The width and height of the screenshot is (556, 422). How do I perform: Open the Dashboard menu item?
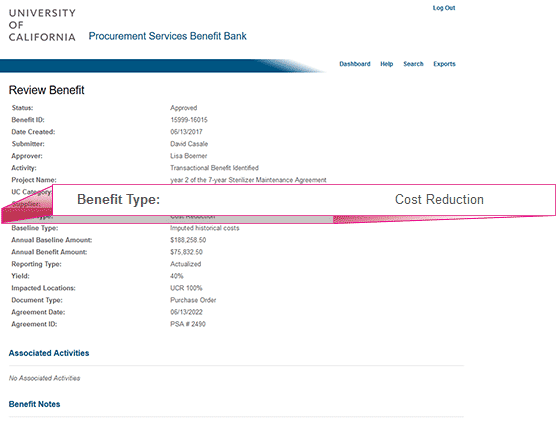(355, 64)
